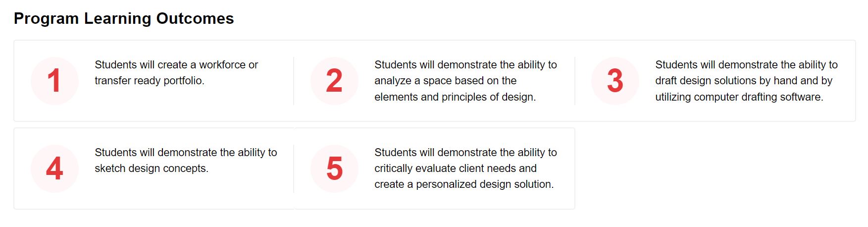Image resolution: width=868 pixels, height=227 pixels.
Task: Click the line 'analyze a space based on the'
Action: [445, 81]
